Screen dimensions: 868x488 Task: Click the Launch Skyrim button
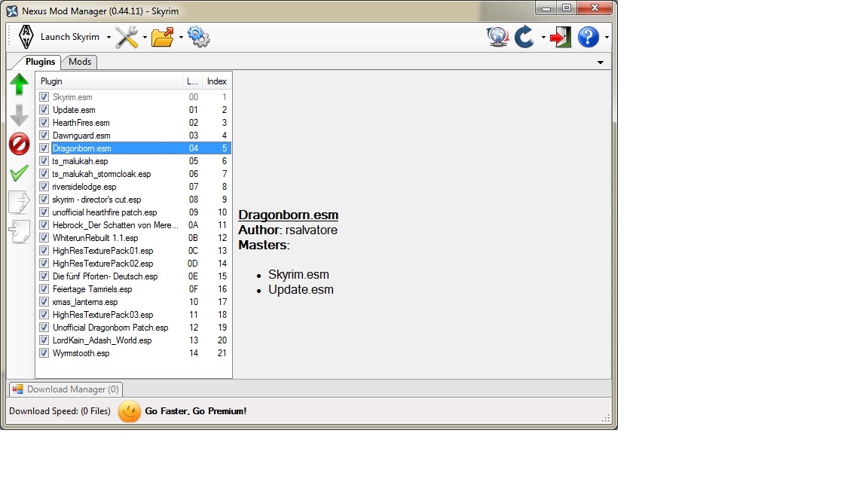click(x=59, y=37)
